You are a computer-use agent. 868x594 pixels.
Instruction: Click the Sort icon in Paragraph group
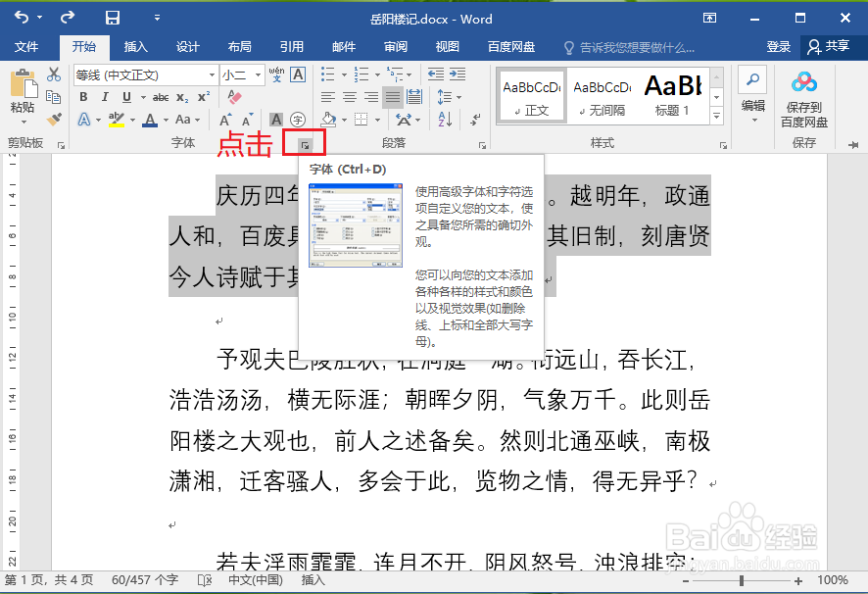click(445, 120)
